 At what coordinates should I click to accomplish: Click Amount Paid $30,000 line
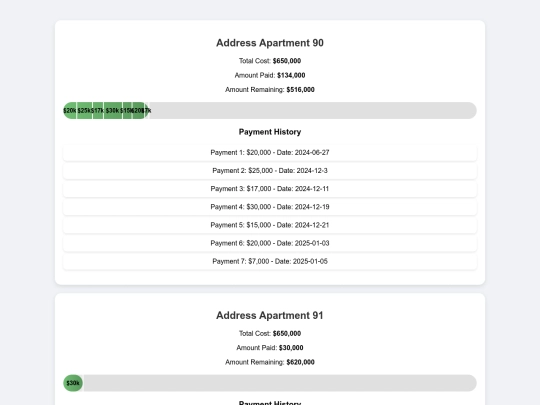pyautogui.click(x=270, y=348)
